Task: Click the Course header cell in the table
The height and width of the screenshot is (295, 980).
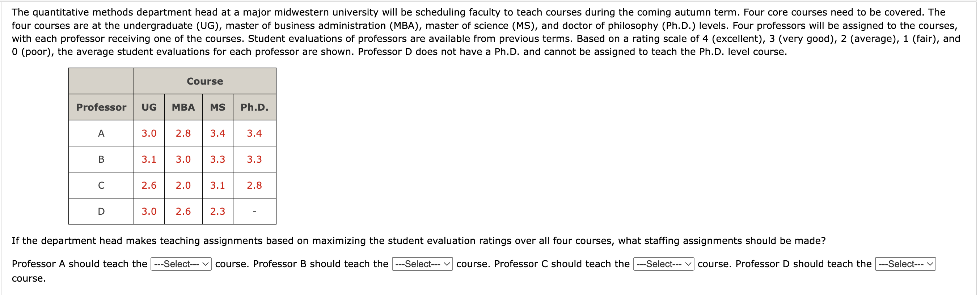Action: [x=205, y=81]
